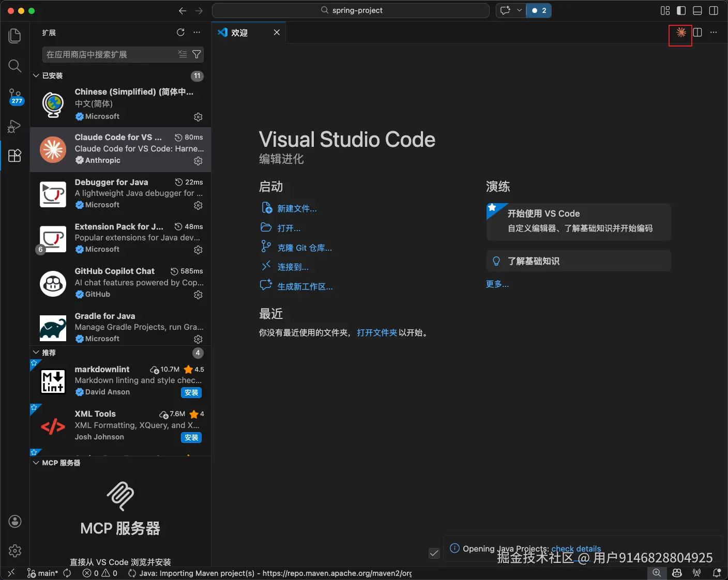Open the Explorer view in activity bar
Viewport: 728px width, 580px height.
pos(15,36)
